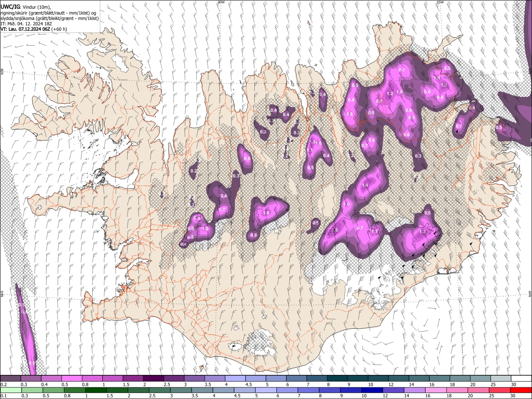Image resolution: width=532 pixels, height=399 pixels.
Task: Click the snow legend swatch between 0.2 and 0.3
Action: click(11, 379)
